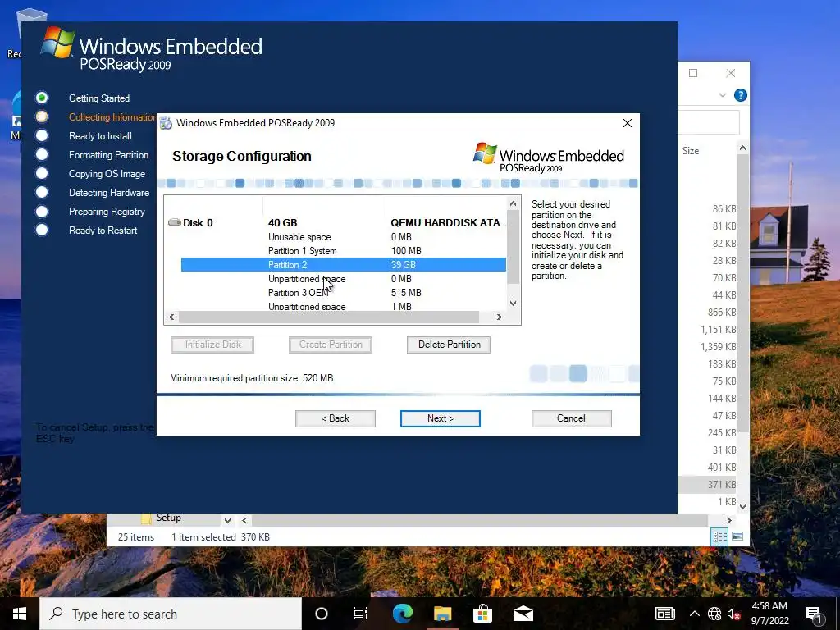Select the Unusable space row
This screenshot has height=630, width=840.
344,237
